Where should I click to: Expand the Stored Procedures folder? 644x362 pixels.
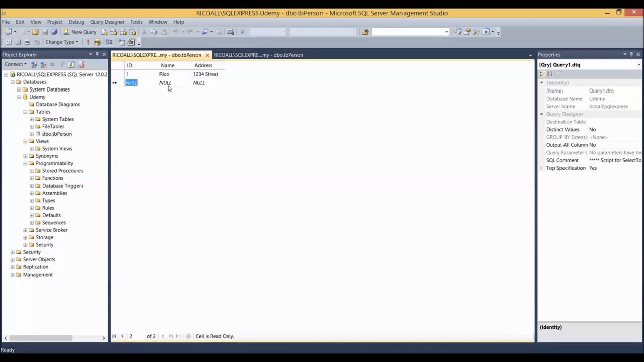point(32,171)
